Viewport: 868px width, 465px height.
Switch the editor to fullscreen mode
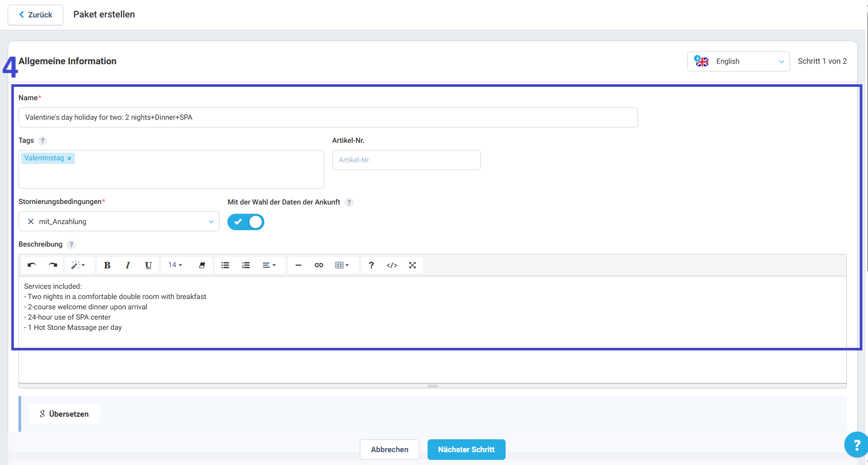[412, 265]
